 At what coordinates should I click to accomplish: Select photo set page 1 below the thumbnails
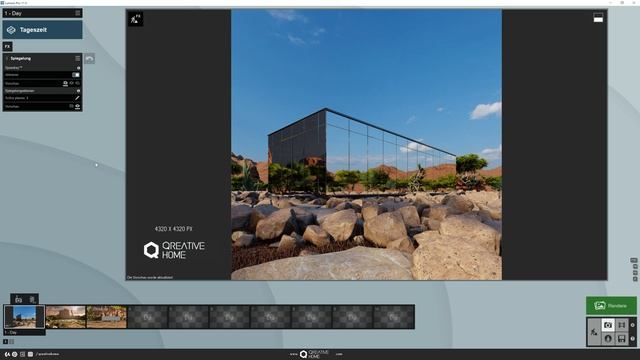pyautogui.click(x=5, y=342)
